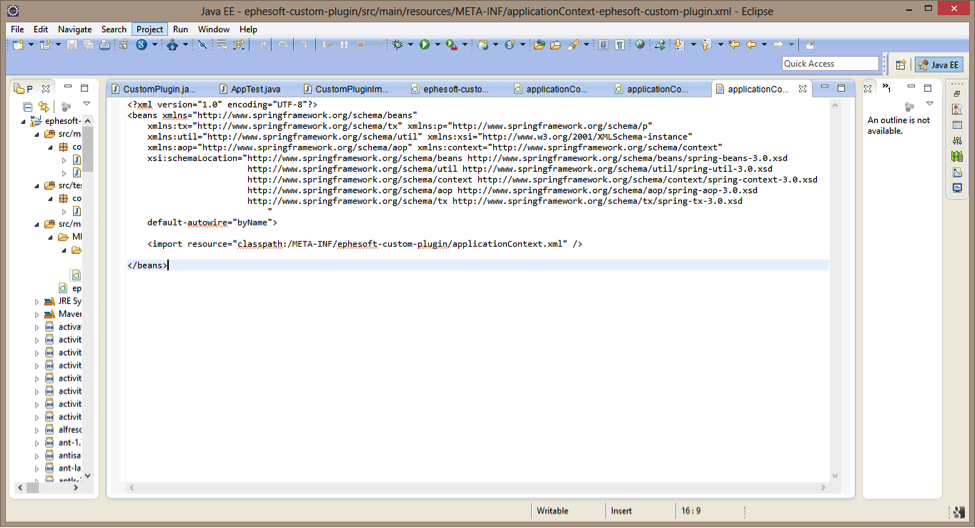Screen dimensions: 975x528
Task: Click the Last Edit Location arrow
Action: [x=734, y=45]
